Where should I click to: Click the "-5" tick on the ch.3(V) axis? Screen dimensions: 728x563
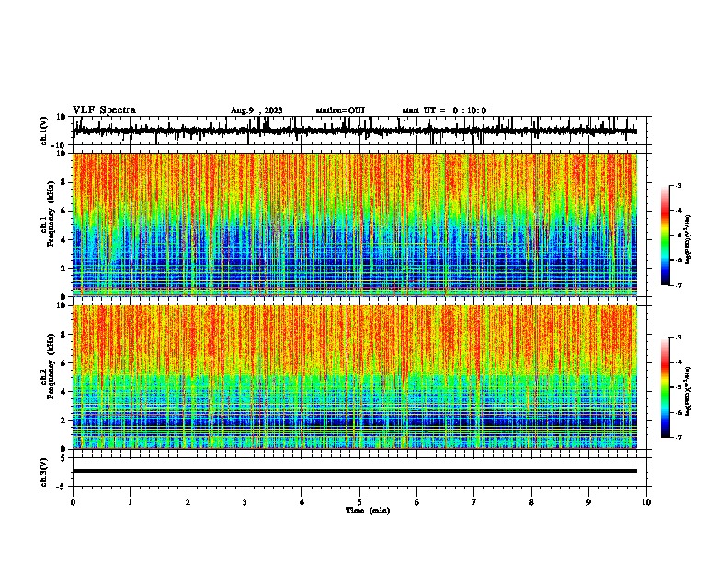(62, 487)
